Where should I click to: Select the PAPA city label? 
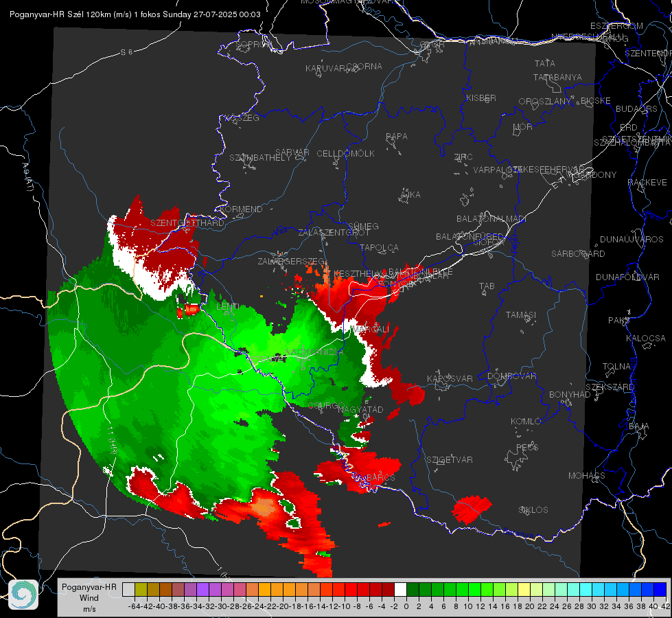397,137
